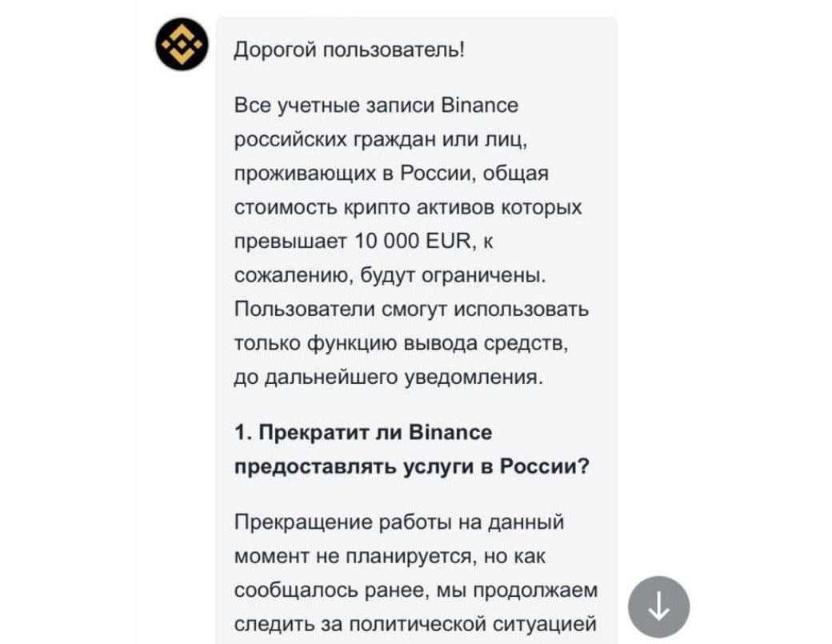The image size is (832, 644).
Task: Click the line "только функцию вывода средств"
Action: click(402, 344)
